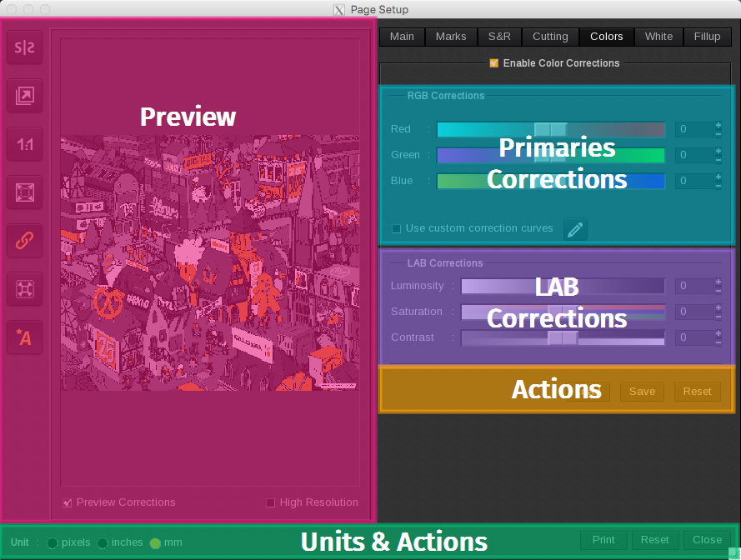Select inches as the unit
The image size is (741, 560).
pyautogui.click(x=103, y=542)
